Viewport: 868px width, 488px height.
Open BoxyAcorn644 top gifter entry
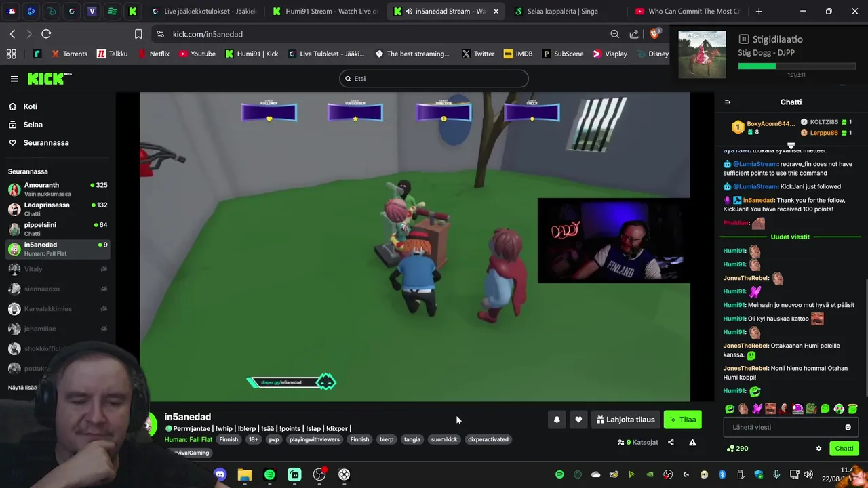(x=762, y=127)
